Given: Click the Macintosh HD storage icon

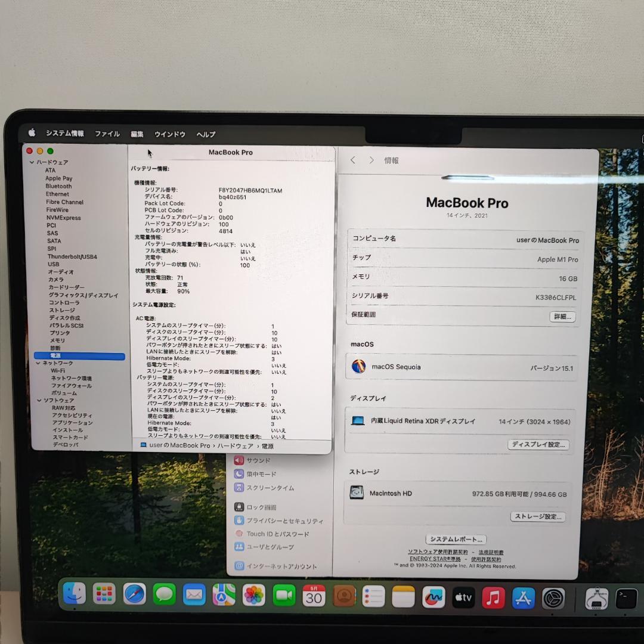Looking at the screenshot, I should (358, 492).
